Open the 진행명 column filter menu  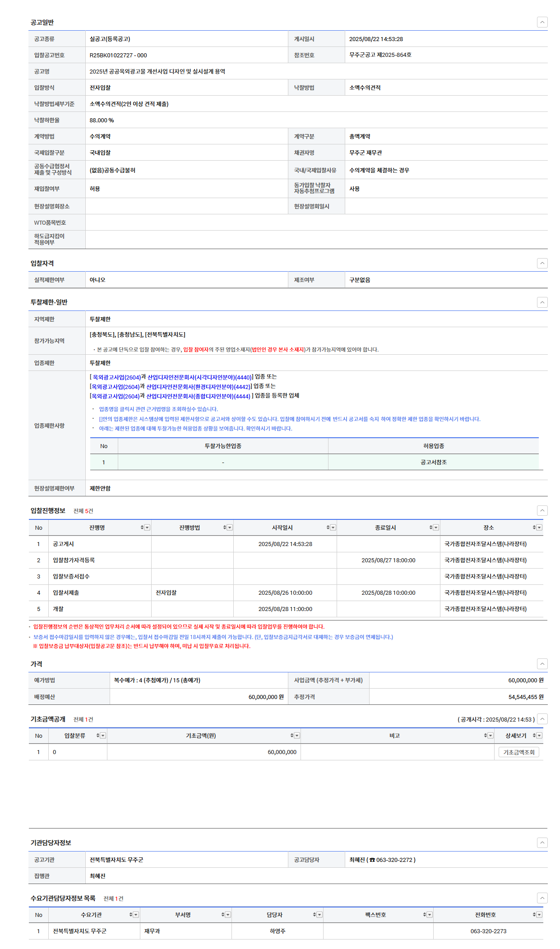point(147,528)
